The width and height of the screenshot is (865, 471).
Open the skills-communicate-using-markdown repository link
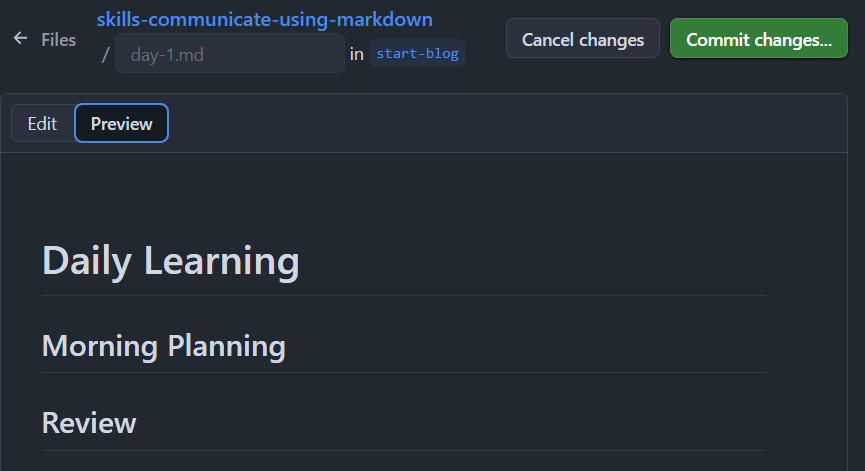[x=264, y=20]
